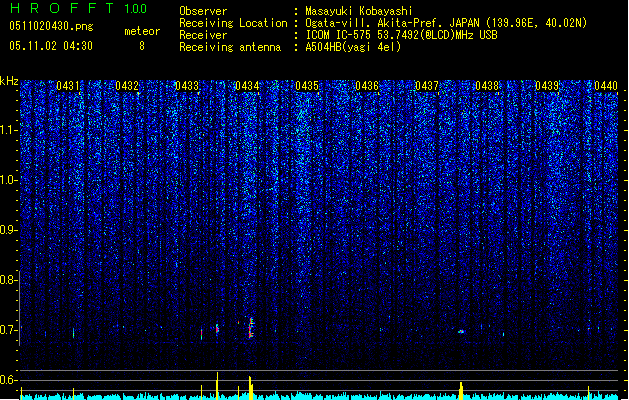This screenshot has width=629, height=400.
Task: Click the 0439 time marker
Action: pos(547,86)
